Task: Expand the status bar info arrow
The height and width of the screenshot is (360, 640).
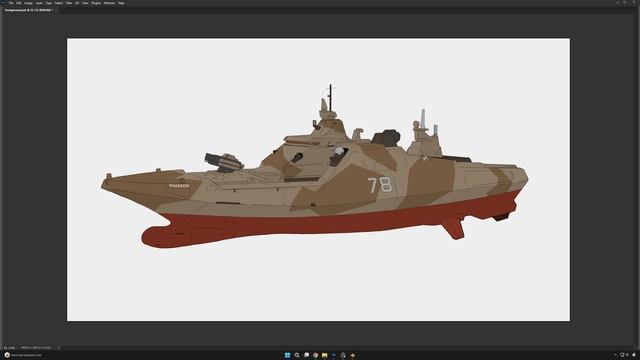Action: (x=59, y=348)
